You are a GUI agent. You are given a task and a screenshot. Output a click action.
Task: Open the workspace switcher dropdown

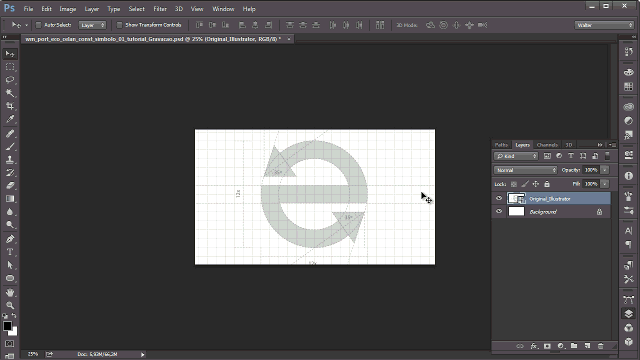(604, 25)
